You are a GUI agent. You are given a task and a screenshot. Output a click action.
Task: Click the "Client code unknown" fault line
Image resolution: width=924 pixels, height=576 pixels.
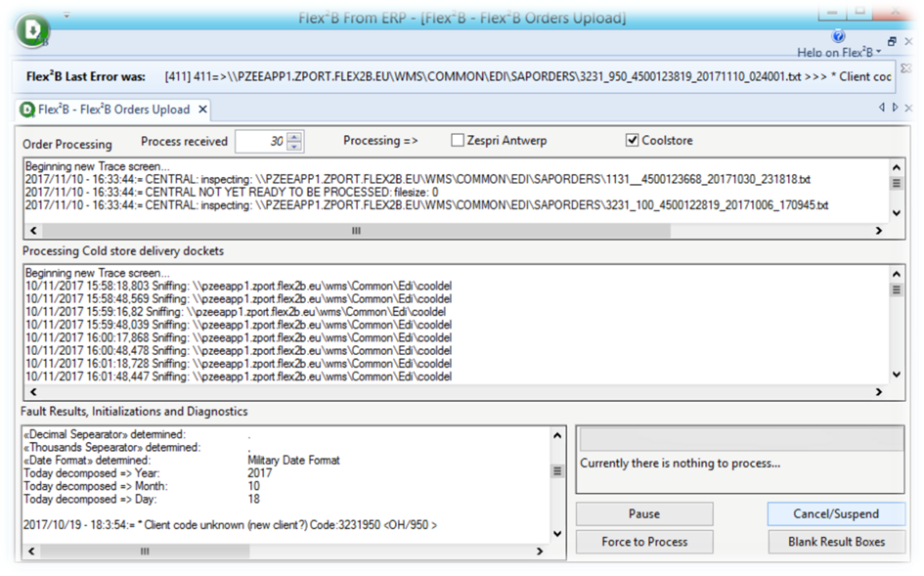point(230,525)
